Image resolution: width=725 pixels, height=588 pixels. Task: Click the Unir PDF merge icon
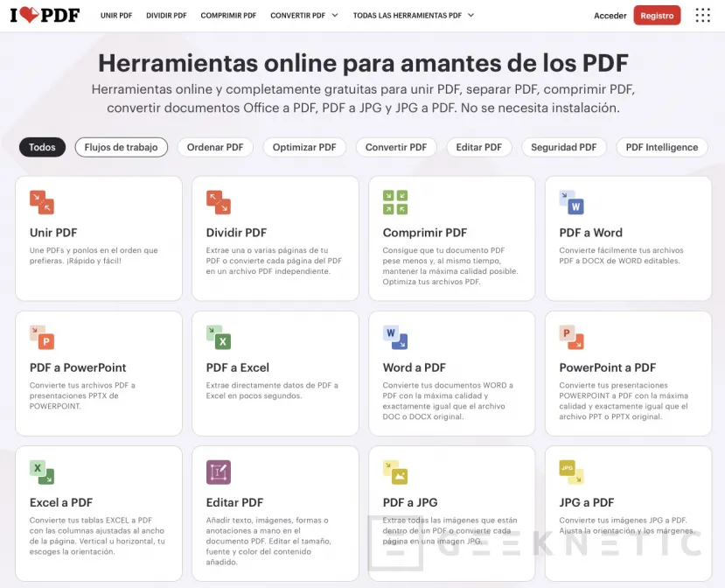click(42, 202)
